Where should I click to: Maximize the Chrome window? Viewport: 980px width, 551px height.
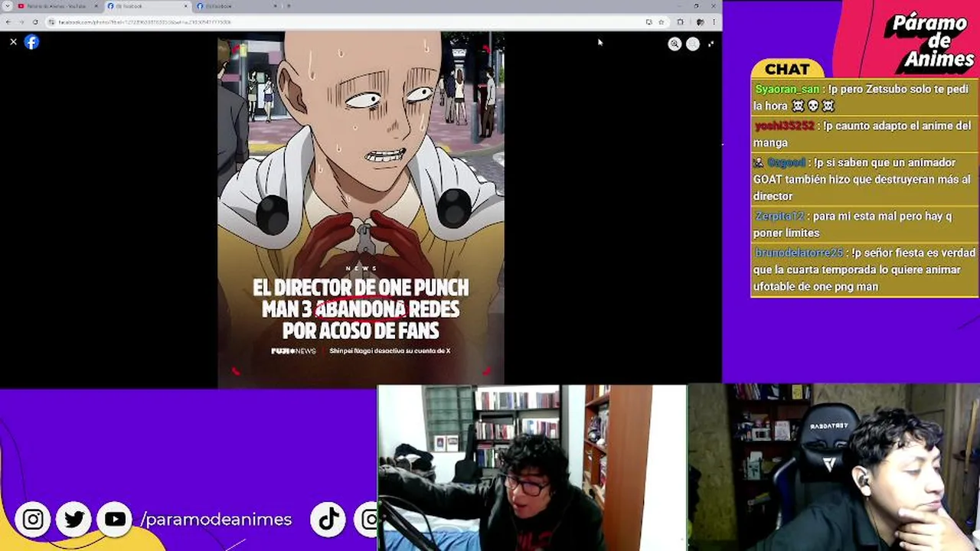[697, 6]
